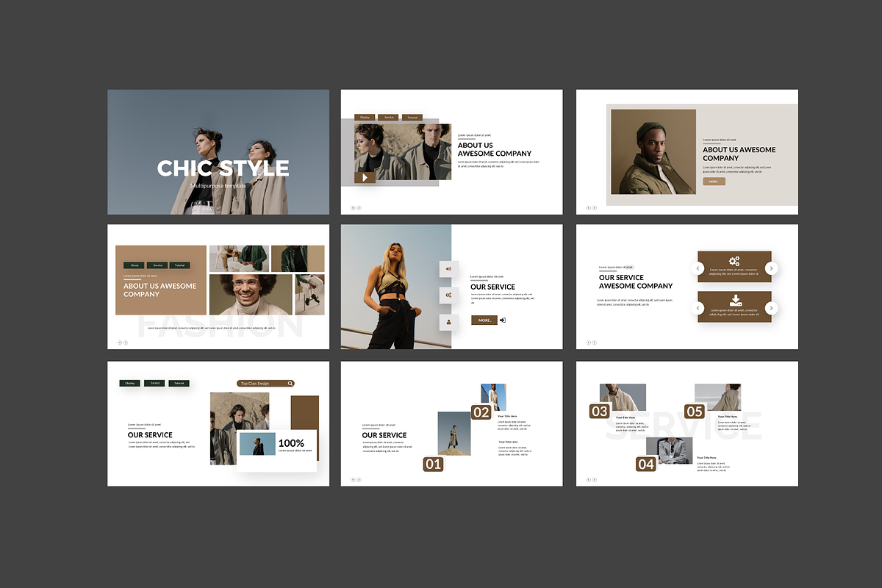Viewport: 882px width, 588px height.
Task: Click the 02 number badge
Action: tap(481, 412)
